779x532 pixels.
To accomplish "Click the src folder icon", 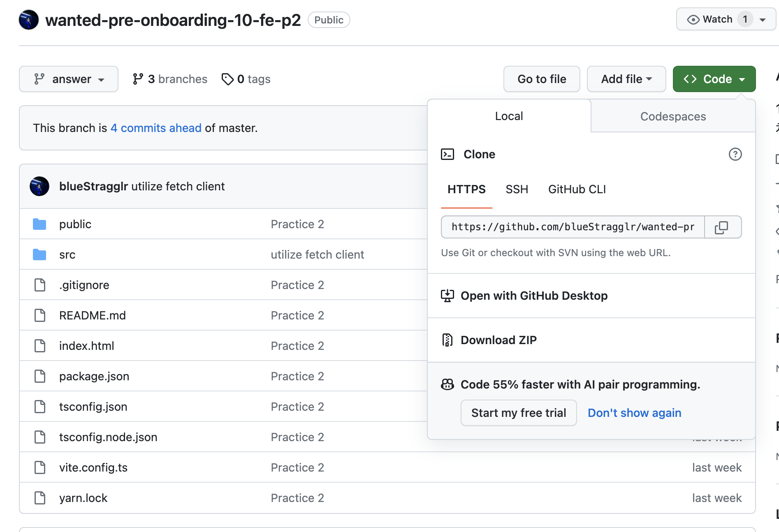I will [39, 254].
